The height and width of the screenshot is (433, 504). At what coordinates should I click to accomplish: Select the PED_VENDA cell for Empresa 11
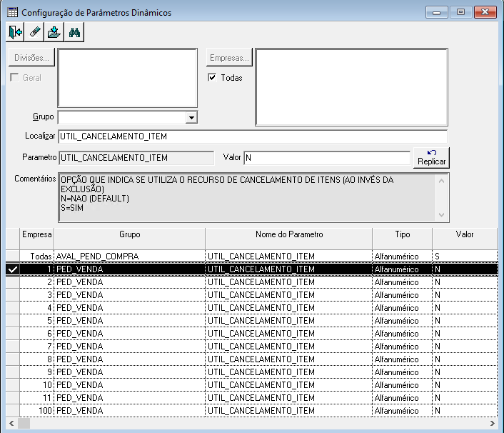tap(129, 398)
